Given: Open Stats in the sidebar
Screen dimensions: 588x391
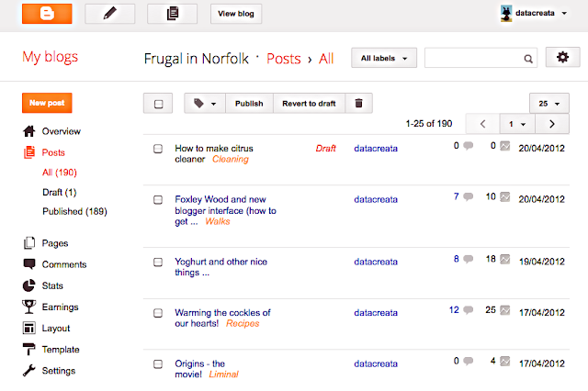Looking at the screenshot, I should tap(53, 285).
